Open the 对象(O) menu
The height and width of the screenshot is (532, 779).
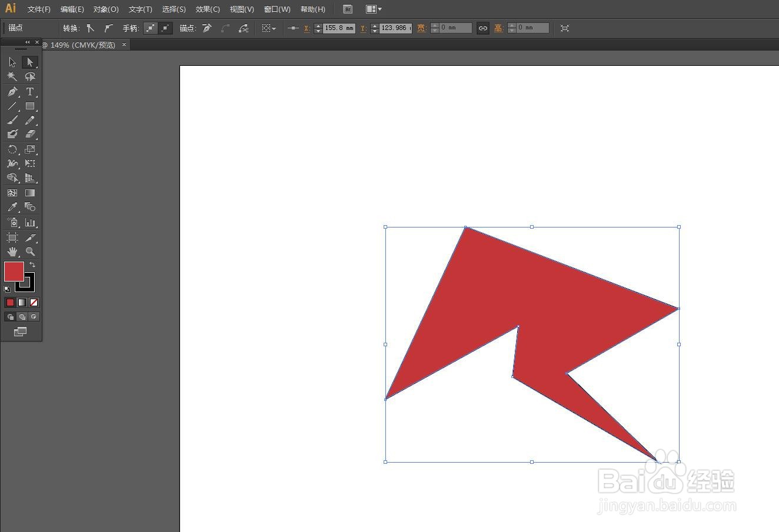[106, 9]
